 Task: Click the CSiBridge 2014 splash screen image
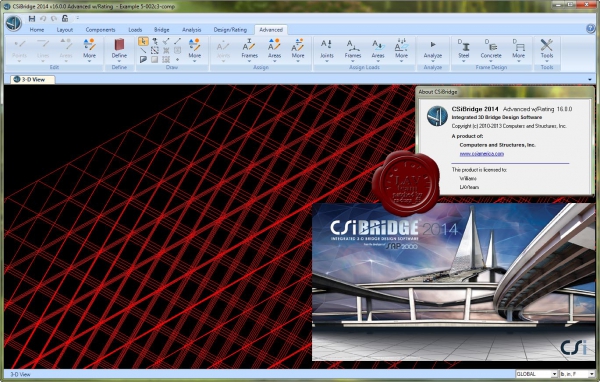click(453, 282)
